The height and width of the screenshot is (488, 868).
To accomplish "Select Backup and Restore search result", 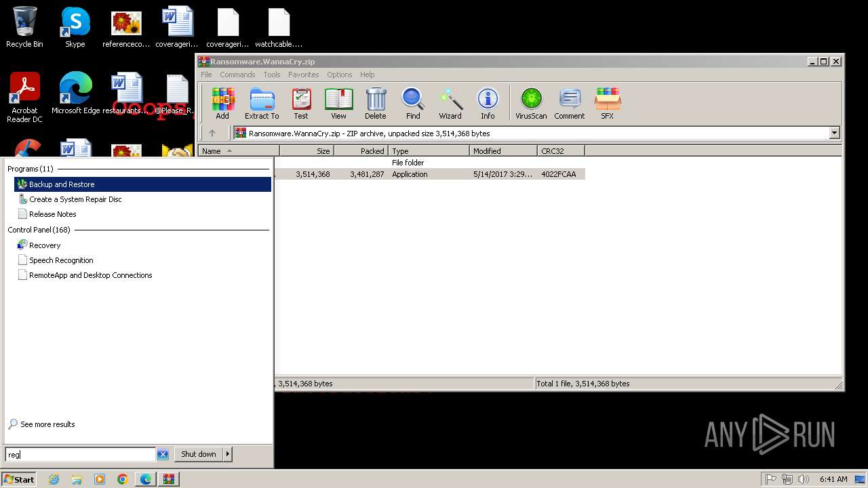I will (x=142, y=184).
